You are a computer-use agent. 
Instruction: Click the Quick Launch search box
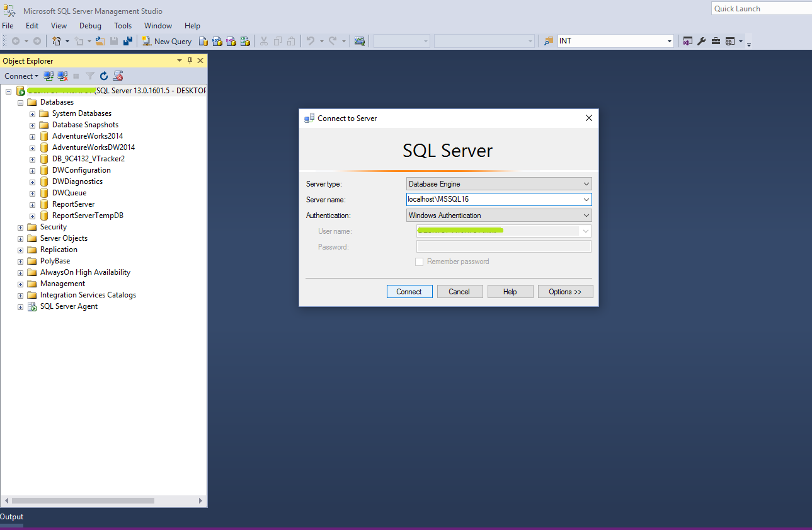[762, 9]
